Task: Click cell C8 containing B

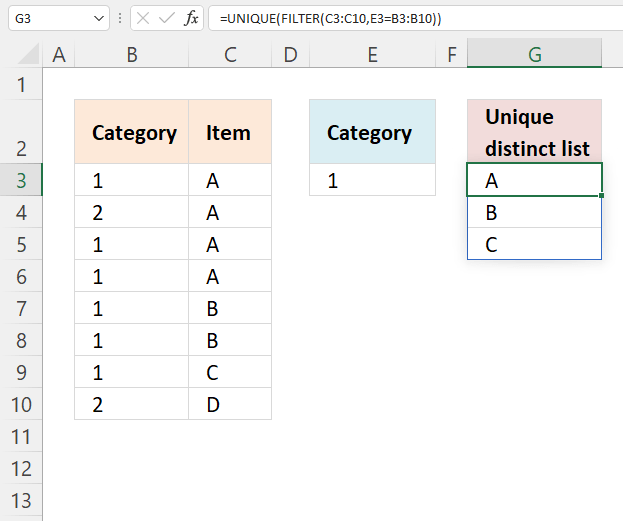Action: 230,340
